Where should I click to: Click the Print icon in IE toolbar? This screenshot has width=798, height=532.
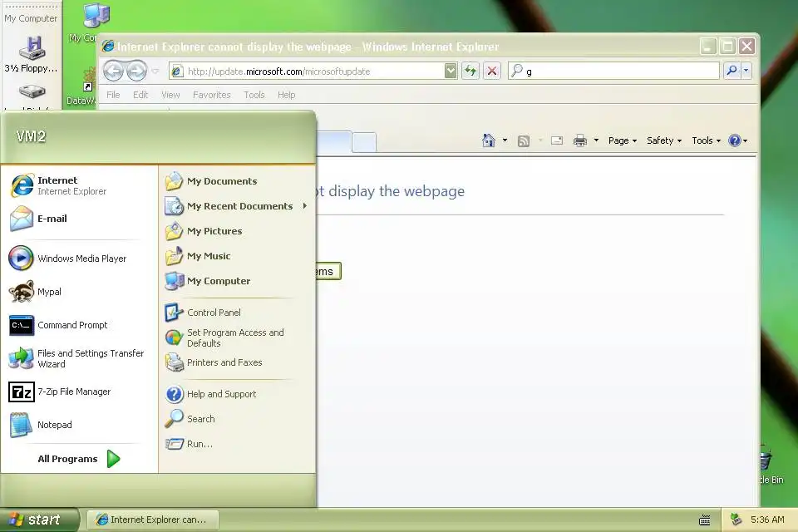click(x=580, y=140)
